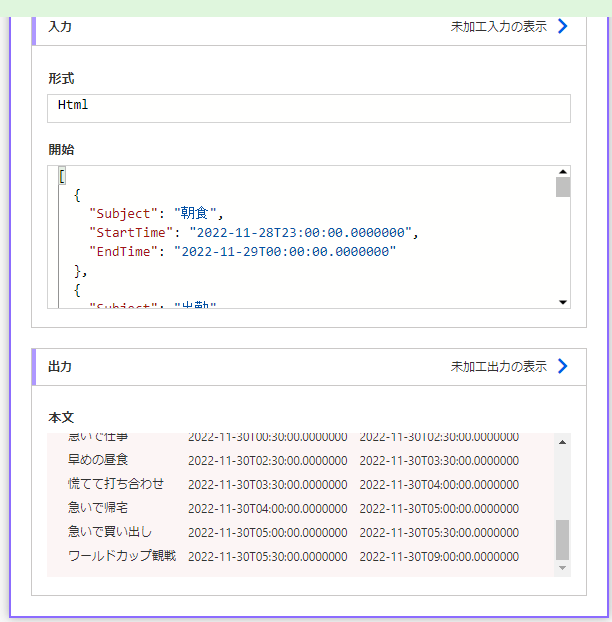
Task: Click start time of 急いで帰宅 row
Action: 268,509
